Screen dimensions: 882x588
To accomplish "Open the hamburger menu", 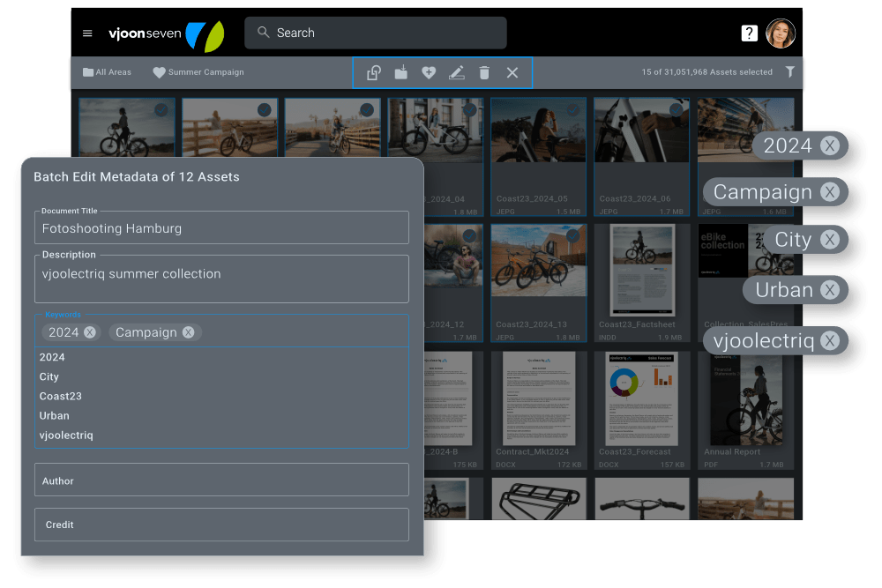I will point(87,33).
